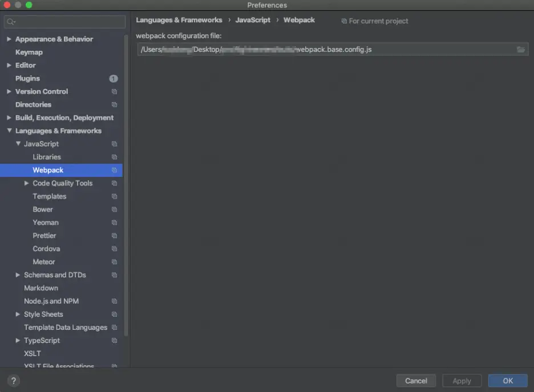Click Languages & Frameworks breadcrumb

pos(179,20)
